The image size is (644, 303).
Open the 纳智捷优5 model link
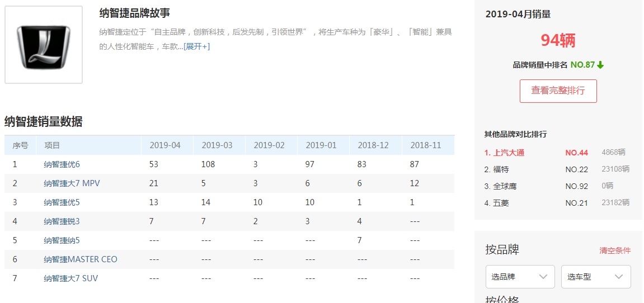pos(62,202)
